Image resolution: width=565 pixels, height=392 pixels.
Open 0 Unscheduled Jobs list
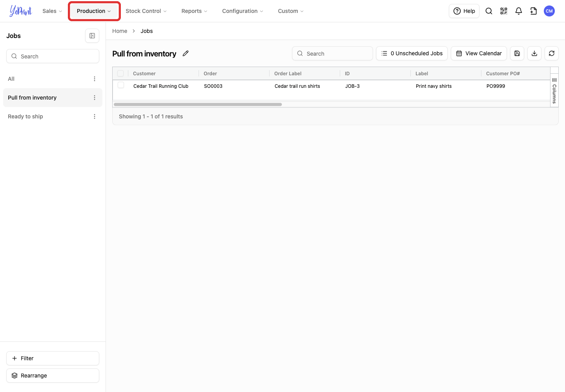(x=412, y=53)
